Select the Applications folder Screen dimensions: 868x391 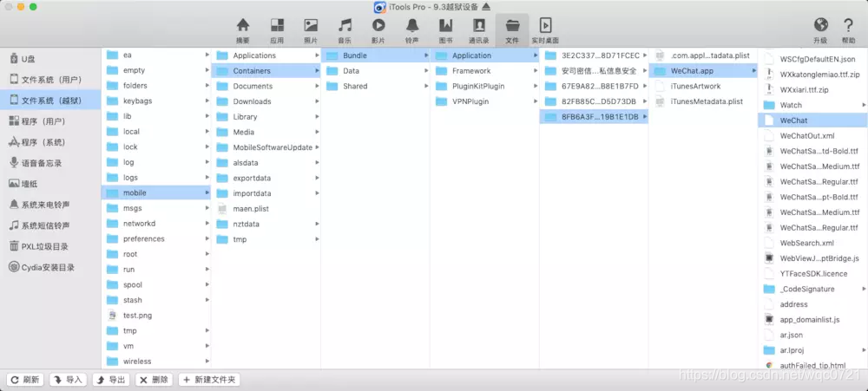point(266,55)
